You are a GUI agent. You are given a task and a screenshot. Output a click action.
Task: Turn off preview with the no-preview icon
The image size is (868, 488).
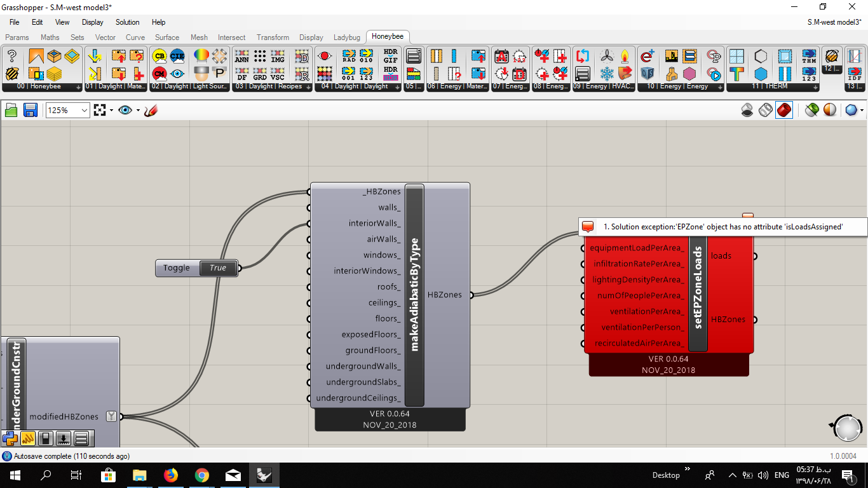[x=748, y=111]
